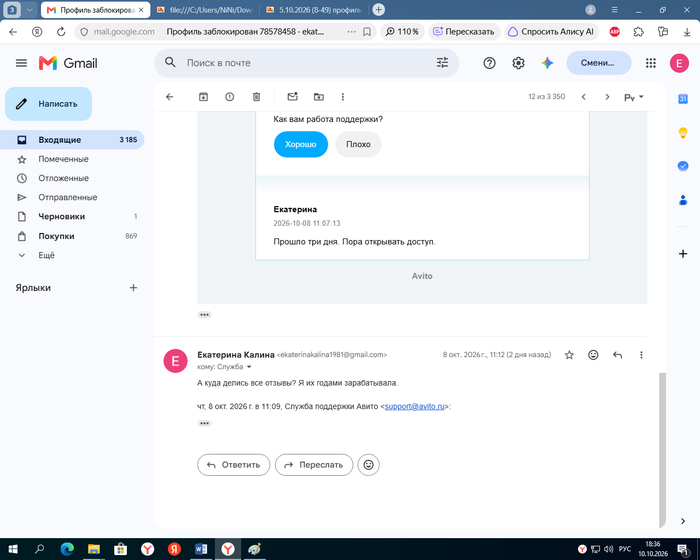The image size is (700, 560).
Task: Go to newer conversation arrow
Action: 583,97
